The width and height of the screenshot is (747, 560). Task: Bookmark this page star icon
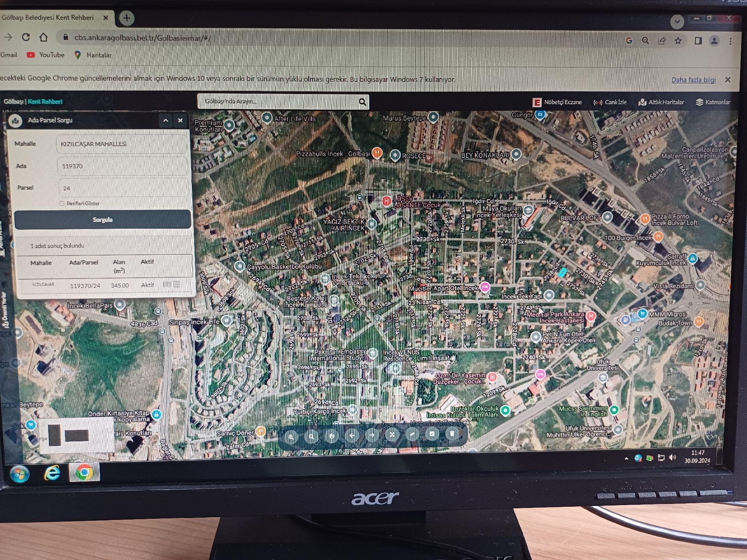tap(678, 41)
